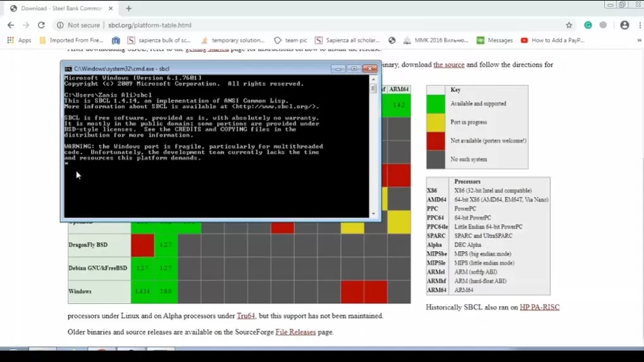Screen dimensions: 644x362
Task: Click the browser back arrow
Action: pos(11,25)
